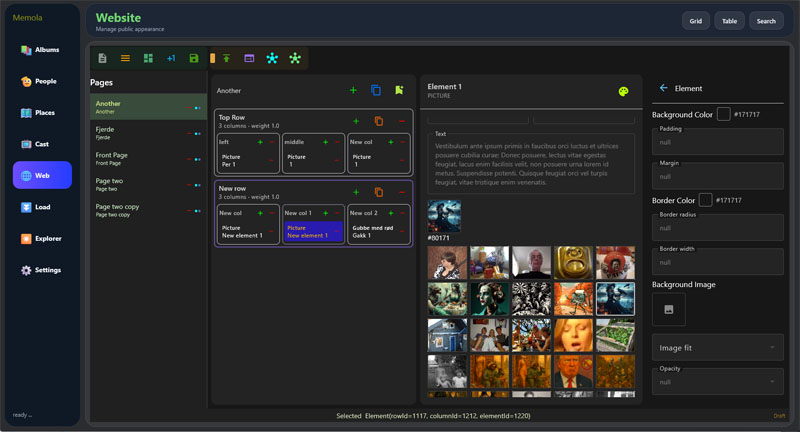Remove the New col 2 column with minus

403,213
